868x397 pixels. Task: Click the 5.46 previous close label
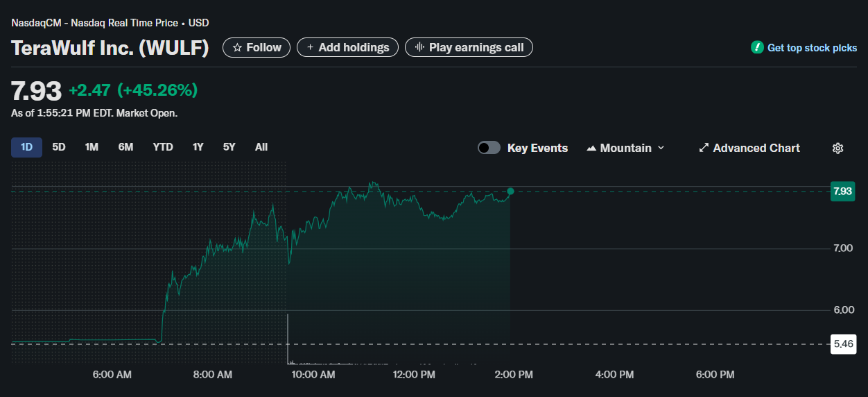[842, 344]
